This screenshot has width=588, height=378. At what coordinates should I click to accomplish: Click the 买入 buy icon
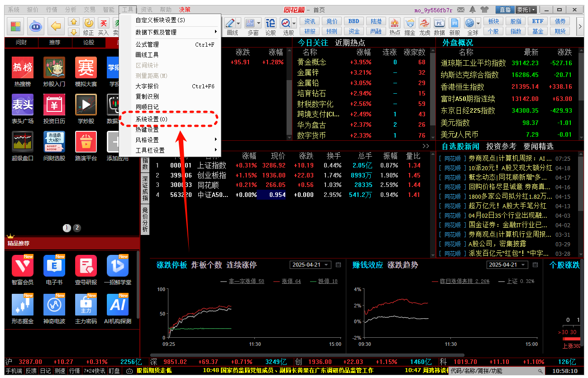[x=104, y=26]
